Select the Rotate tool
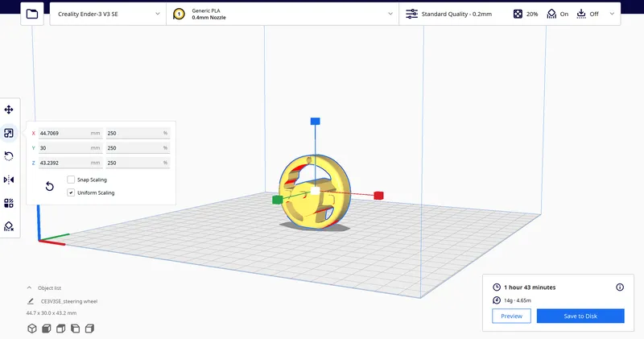Image resolution: width=644 pixels, height=339 pixels. pos(9,156)
